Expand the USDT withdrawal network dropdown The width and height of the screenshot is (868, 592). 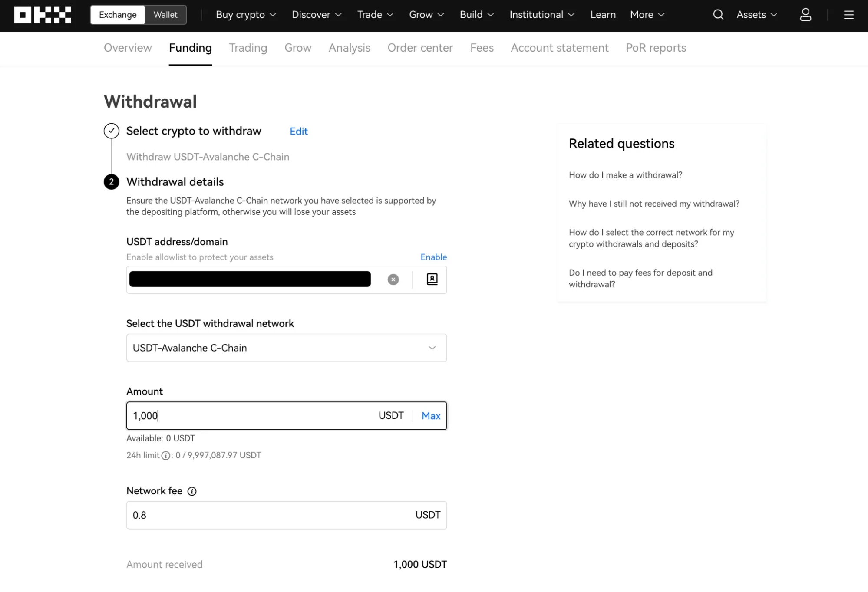coord(287,348)
